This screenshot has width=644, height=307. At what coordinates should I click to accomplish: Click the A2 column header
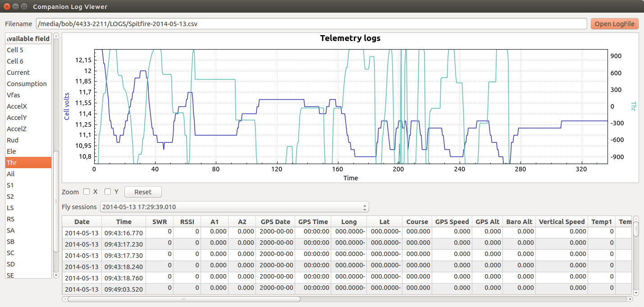(x=242, y=221)
